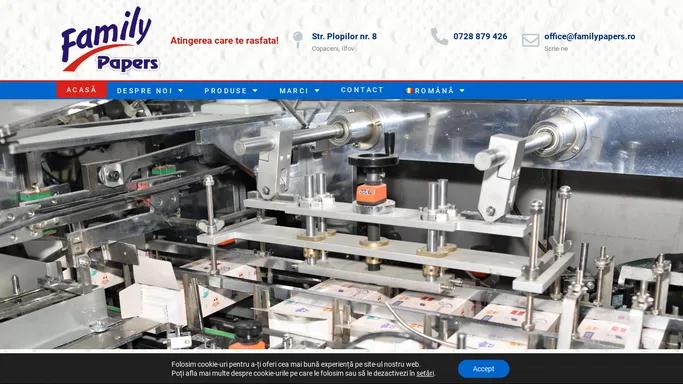Click the Romanian flag icon
The image size is (683, 384).
coord(409,91)
